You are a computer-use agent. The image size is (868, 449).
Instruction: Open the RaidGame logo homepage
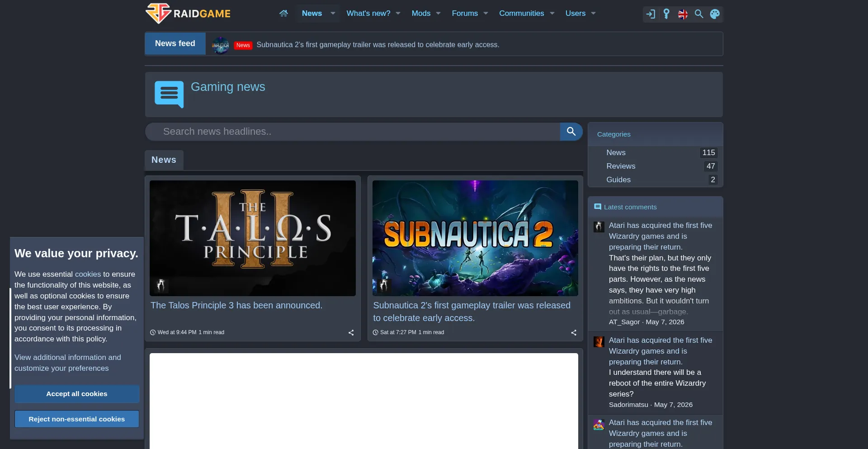188,13
